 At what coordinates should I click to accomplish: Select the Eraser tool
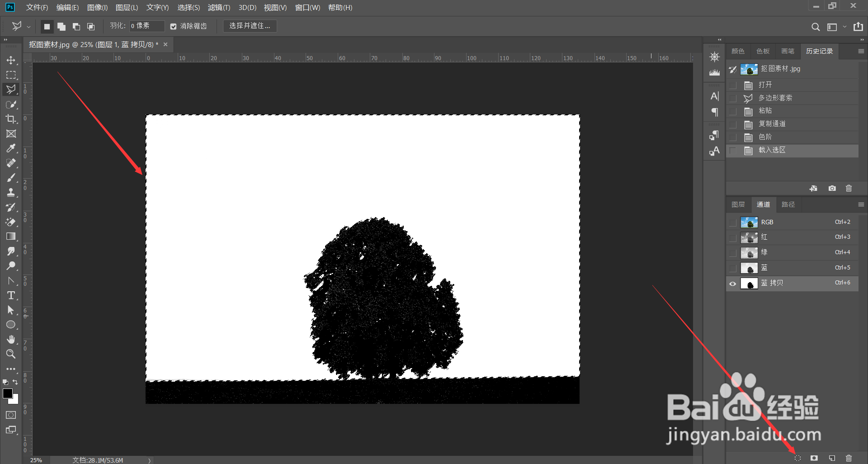click(x=11, y=222)
